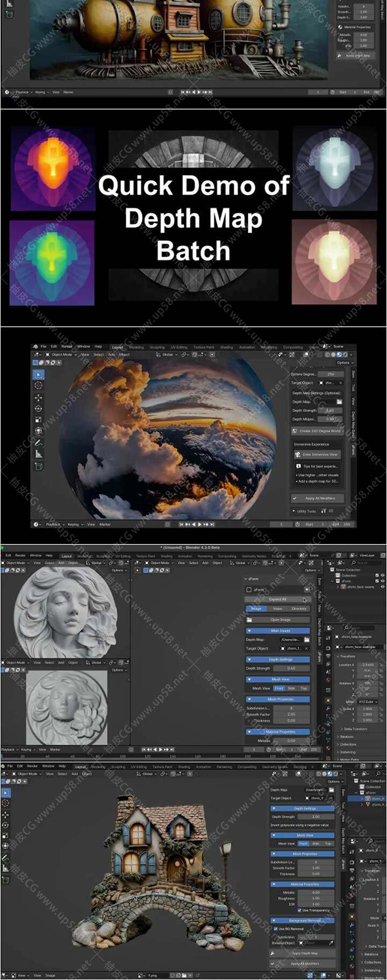Open Help menu in clouds sphere window
This screenshot has width=387, height=980.
tap(98, 347)
